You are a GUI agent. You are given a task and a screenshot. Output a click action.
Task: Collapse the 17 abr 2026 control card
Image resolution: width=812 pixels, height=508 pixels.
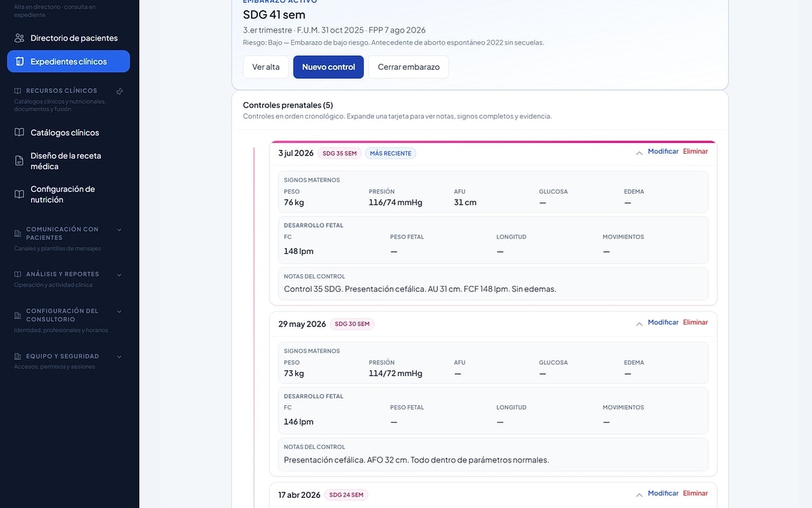pos(639,495)
